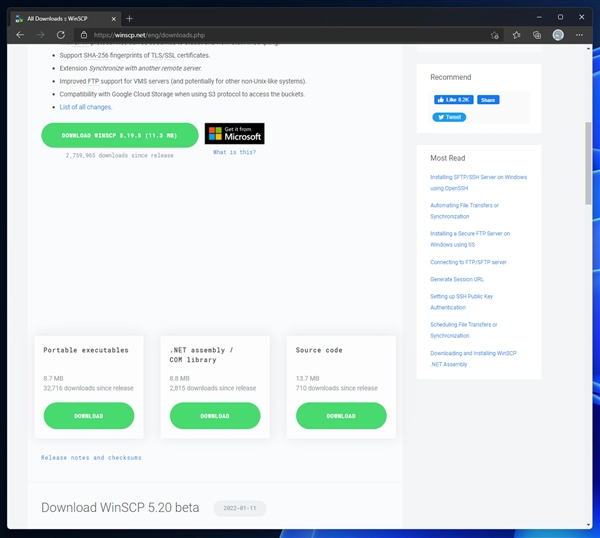The height and width of the screenshot is (538, 600).
Task: Maximize the browser window
Action: [560, 17]
